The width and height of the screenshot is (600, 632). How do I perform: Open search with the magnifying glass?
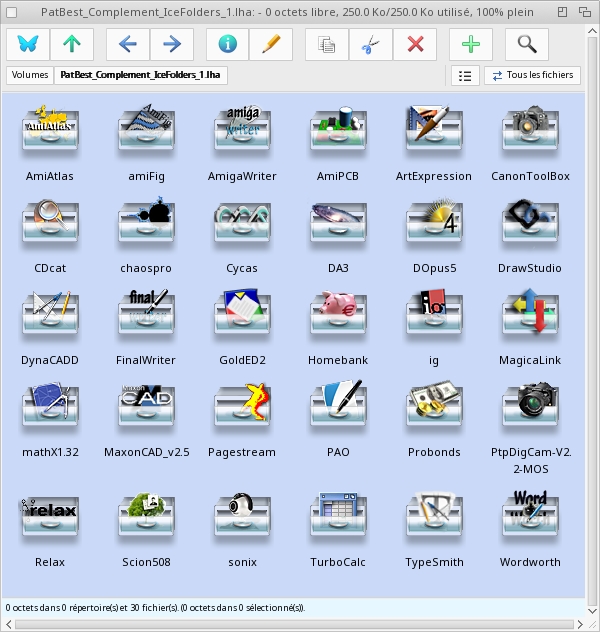pyautogui.click(x=527, y=45)
